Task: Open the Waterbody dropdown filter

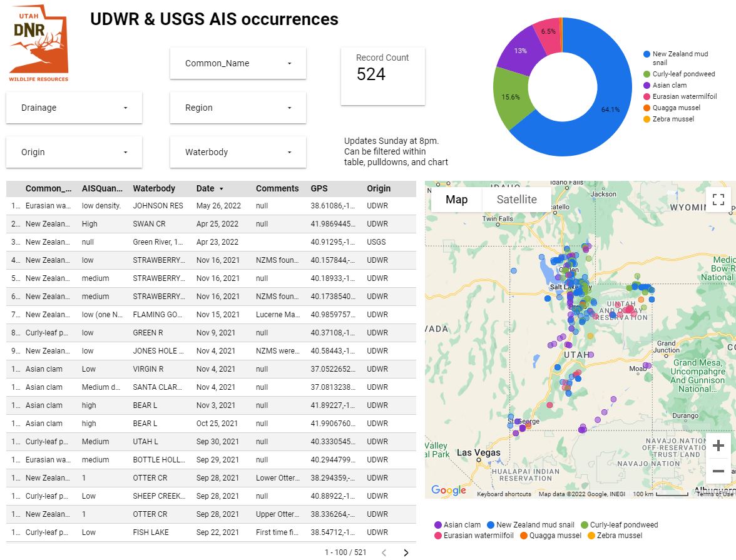Action: click(238, 152)
